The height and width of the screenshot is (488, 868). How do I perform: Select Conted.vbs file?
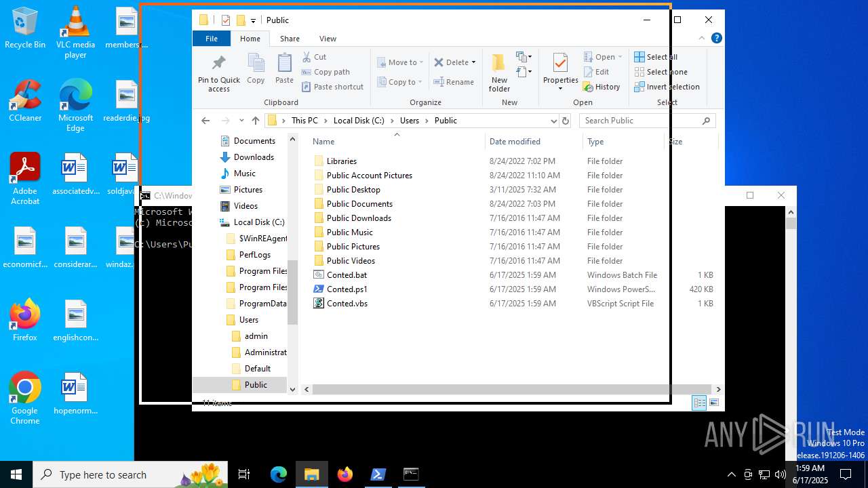(347, 304)
